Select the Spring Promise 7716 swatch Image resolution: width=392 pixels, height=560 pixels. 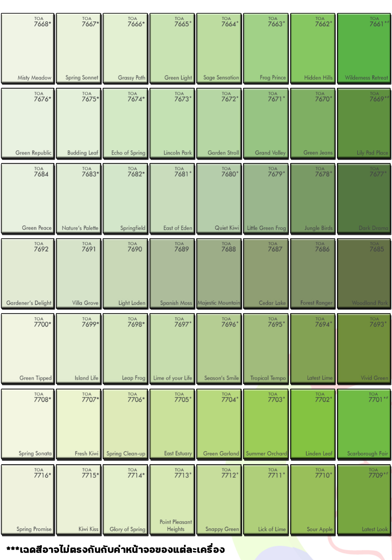click(28, 500)
